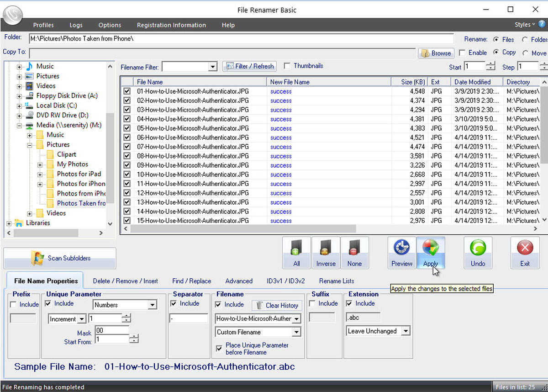Open the Numbers unique parameter dropdown
Viewport: 548px width, 392px height.
click(152, 305)
